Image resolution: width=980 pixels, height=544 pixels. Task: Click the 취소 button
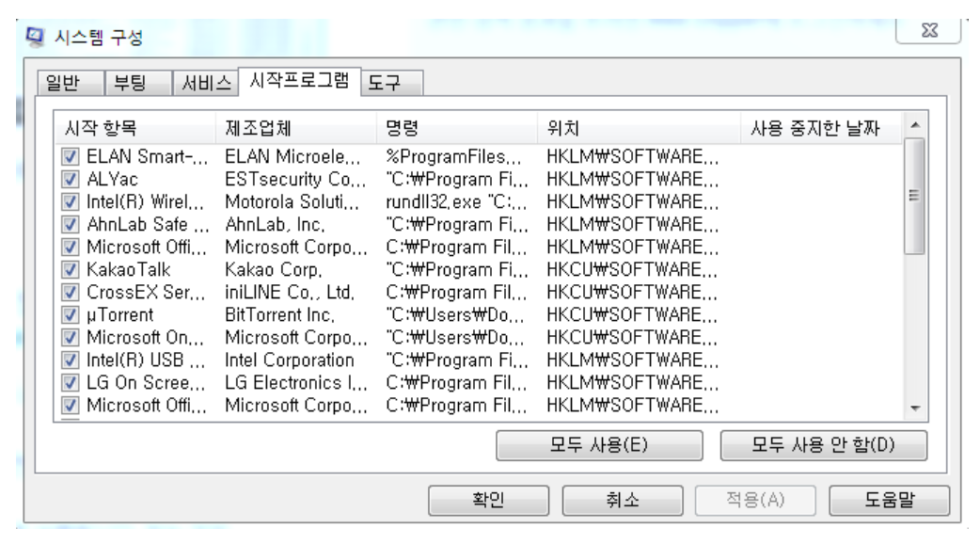(622, 500)
